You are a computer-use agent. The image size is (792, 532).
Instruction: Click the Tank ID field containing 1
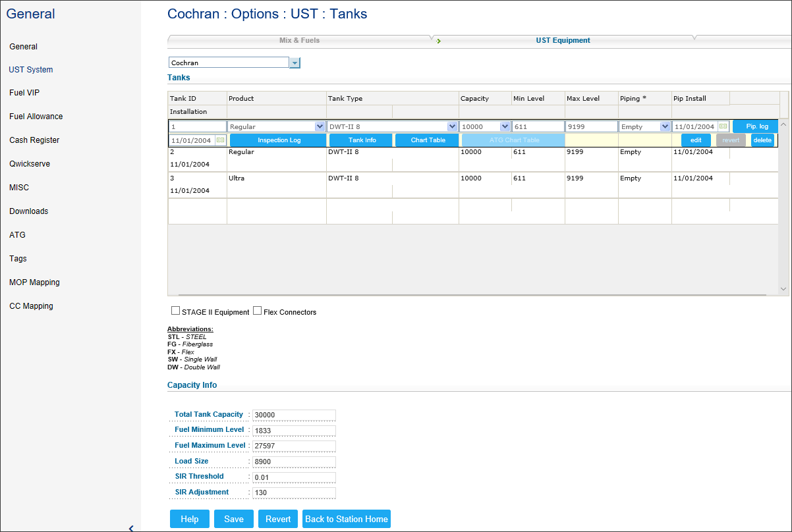click(198, 126)
